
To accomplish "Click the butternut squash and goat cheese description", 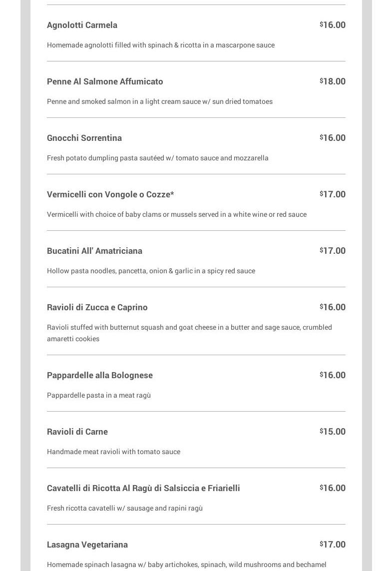I will (x=189, y=333).
